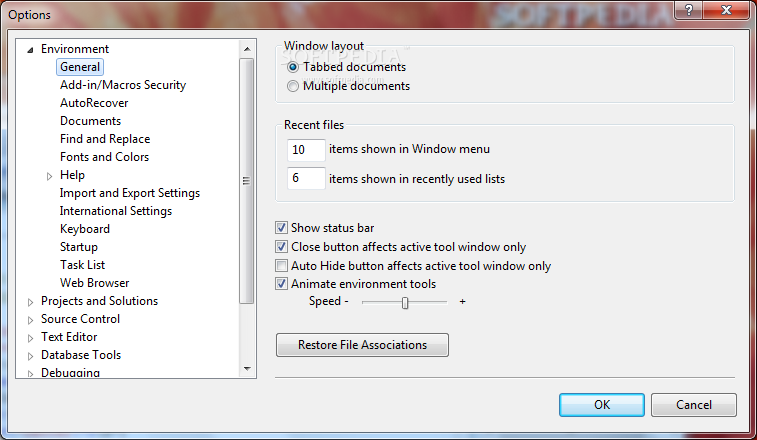This screenshot has height=440, width=757.
Task: Select Source Control label
Action: coord(80,319)
